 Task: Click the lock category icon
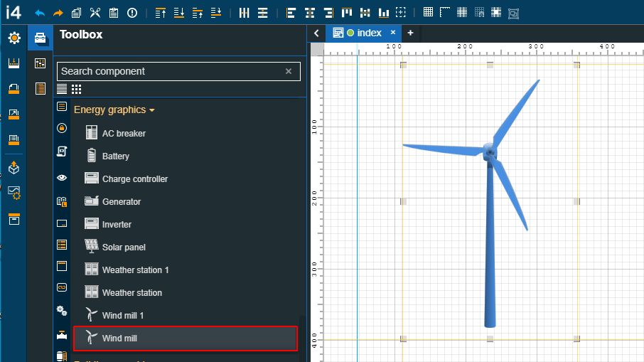coord(62,128)
